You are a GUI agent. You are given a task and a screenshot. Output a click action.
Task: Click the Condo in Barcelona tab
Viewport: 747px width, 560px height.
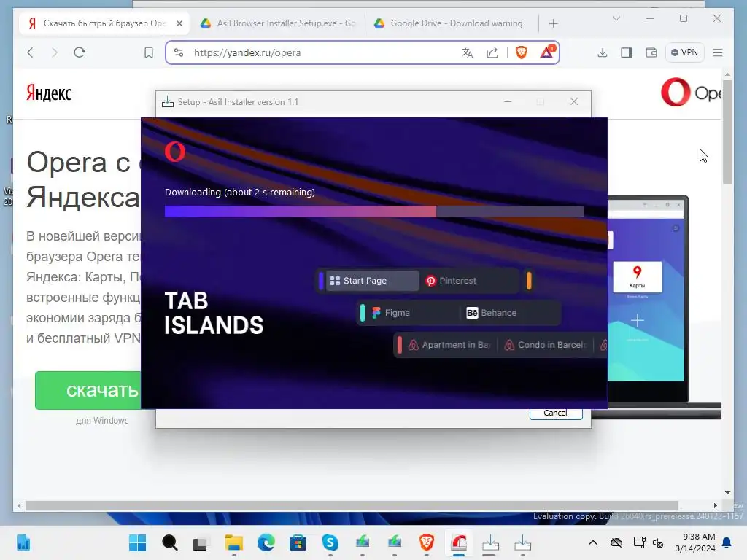click(546, 345)
